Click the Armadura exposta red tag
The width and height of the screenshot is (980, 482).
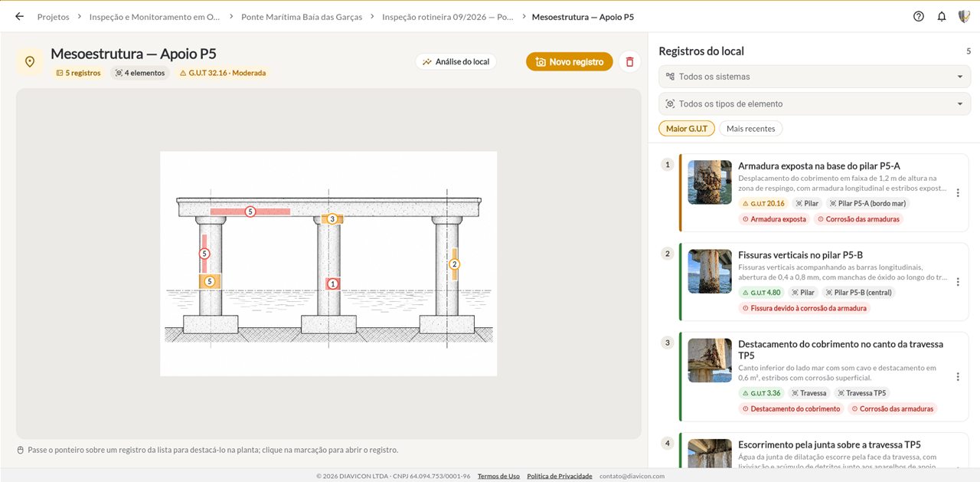(x=773, y=218)
